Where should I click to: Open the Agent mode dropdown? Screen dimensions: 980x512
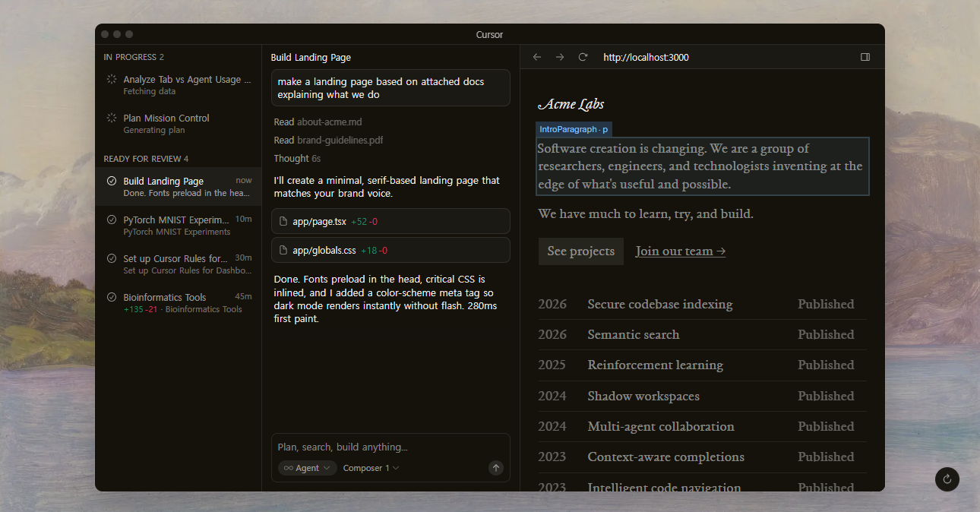(307, 468)
